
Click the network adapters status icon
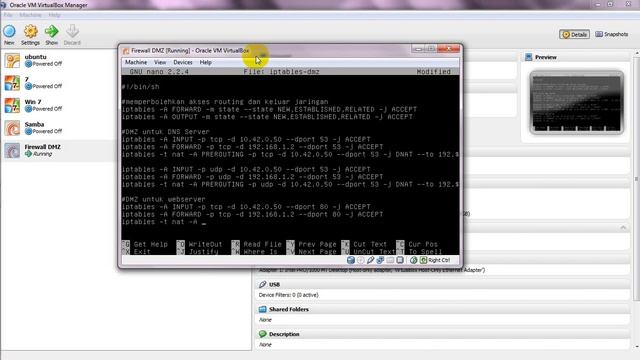(380, 260)
